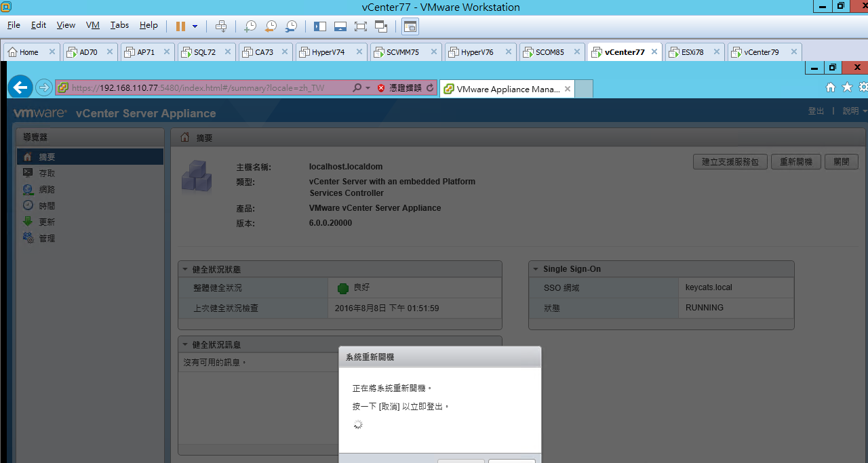The height and width of the screenshot is (463, 868).
Task: Switch to the AD70 VM tab
Action: coord(91,52)
